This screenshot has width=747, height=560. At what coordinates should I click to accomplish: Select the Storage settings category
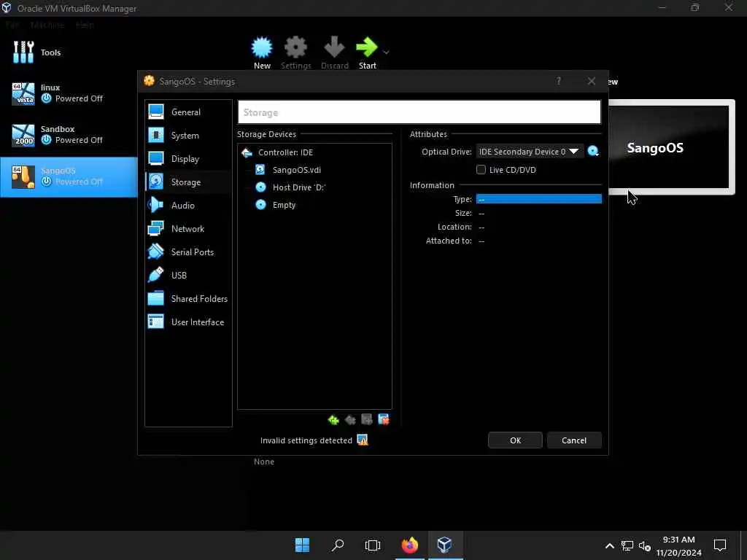pos(188,182)
